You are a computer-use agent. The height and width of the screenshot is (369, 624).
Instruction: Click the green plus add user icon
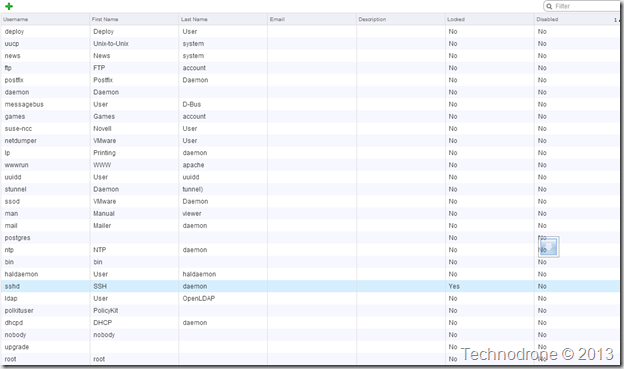click(9, 6)
